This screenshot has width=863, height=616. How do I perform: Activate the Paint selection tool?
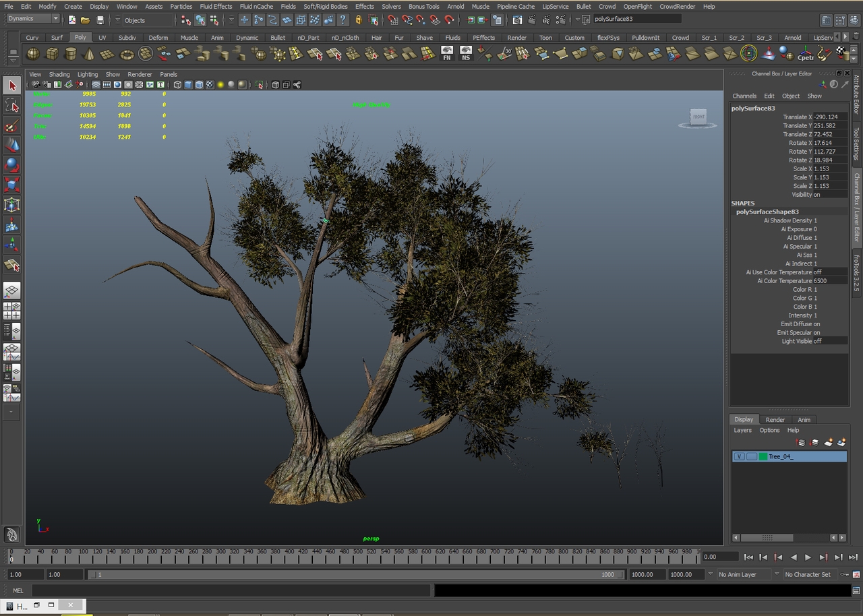coord(11,125)
